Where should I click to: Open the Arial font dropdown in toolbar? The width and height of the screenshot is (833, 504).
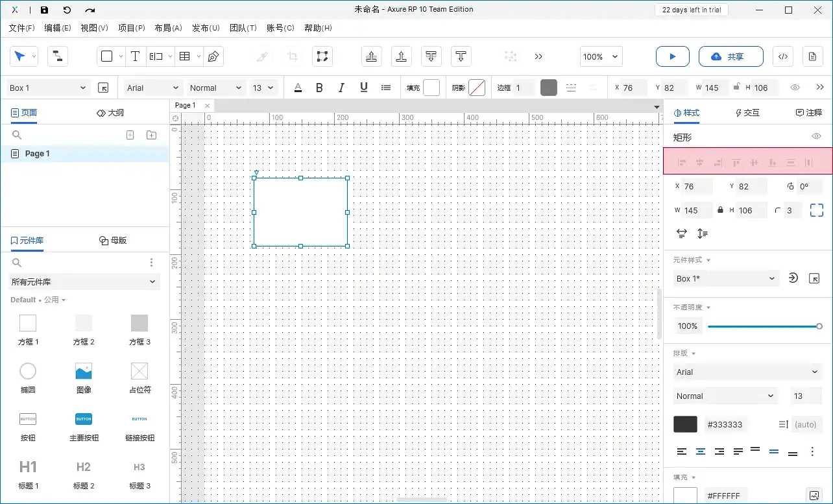pyautogui.click(x=152, y=88)
